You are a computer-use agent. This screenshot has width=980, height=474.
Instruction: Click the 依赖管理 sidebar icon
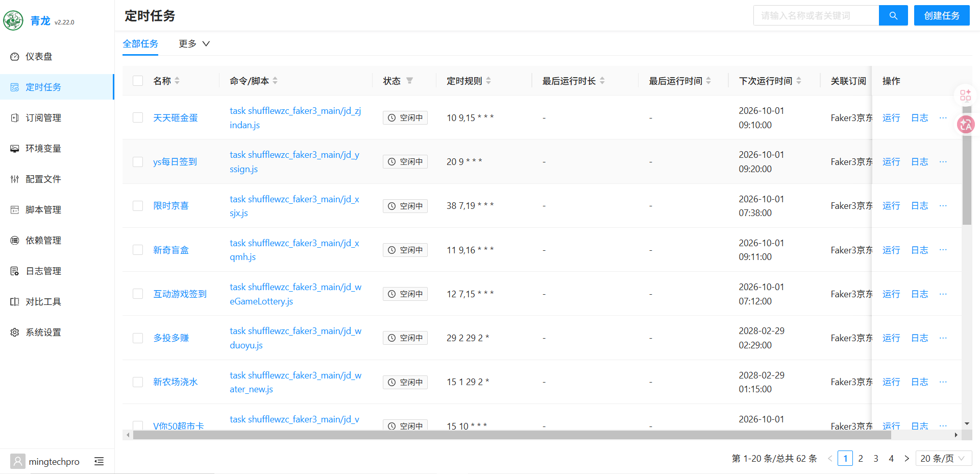(15, 241)
